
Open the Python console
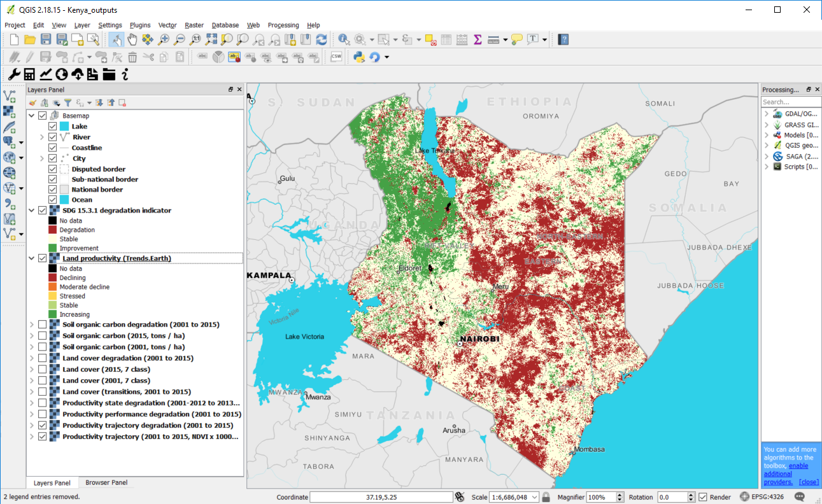[359, 57]
